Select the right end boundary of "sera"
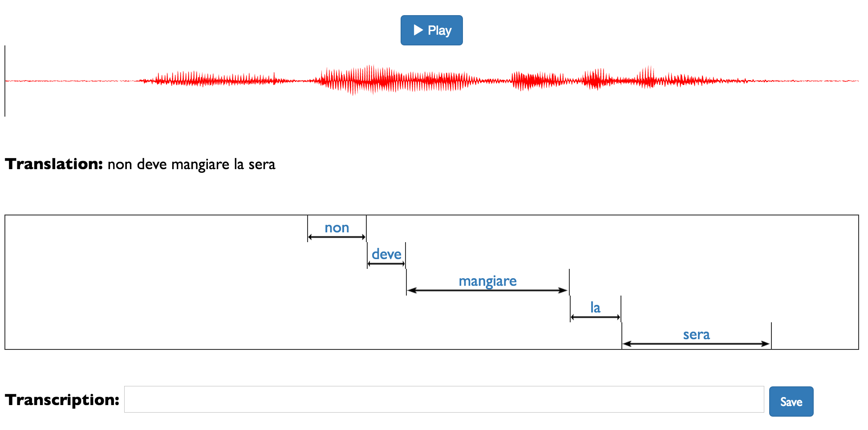The height and width of the screenshot is (430, 868). pyautogui.click(x=771, y=336)
